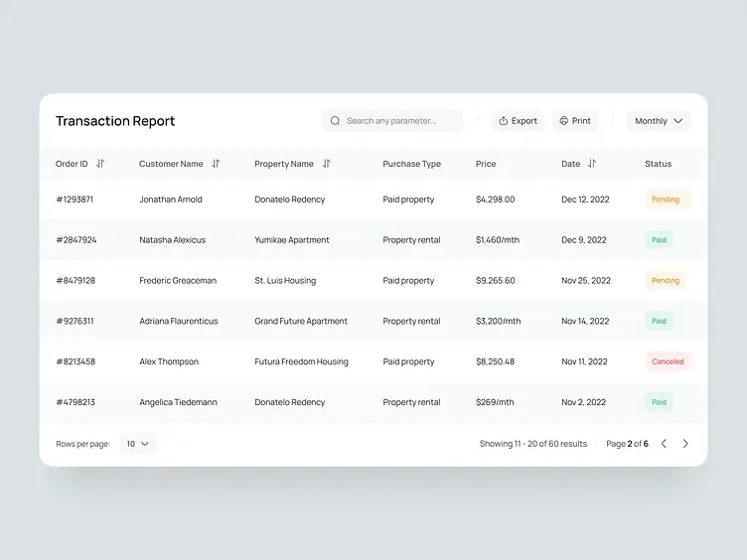Click the Status column header
This screenshot has height=560, width=747.
pos(658,163)
